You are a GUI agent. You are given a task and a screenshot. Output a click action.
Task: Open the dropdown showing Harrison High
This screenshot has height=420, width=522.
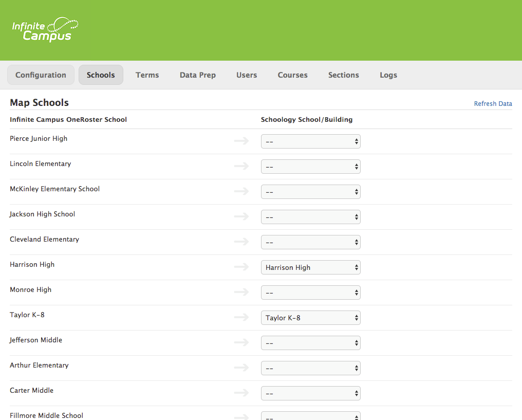[x=310, y=267]
